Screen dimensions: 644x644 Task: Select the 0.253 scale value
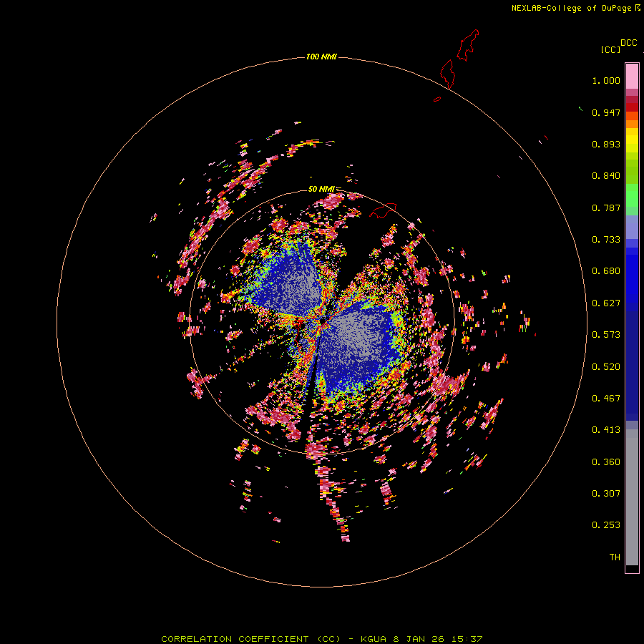606,525
